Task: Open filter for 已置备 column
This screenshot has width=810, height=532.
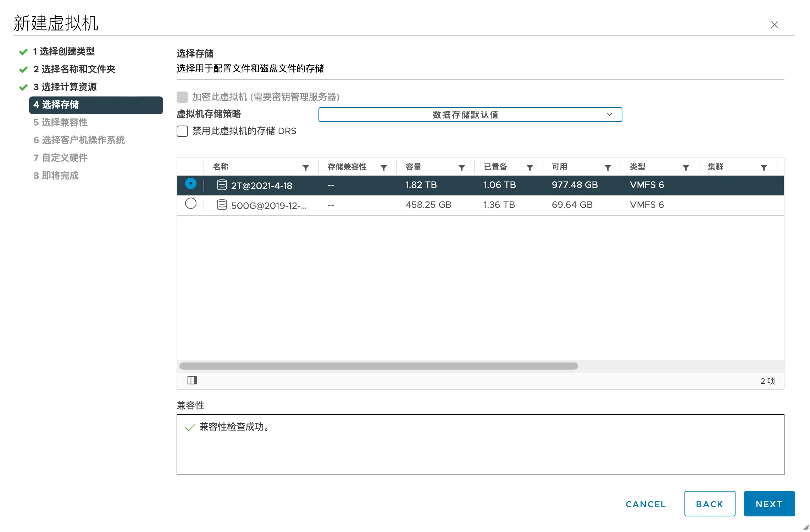Action: [529, 168]
